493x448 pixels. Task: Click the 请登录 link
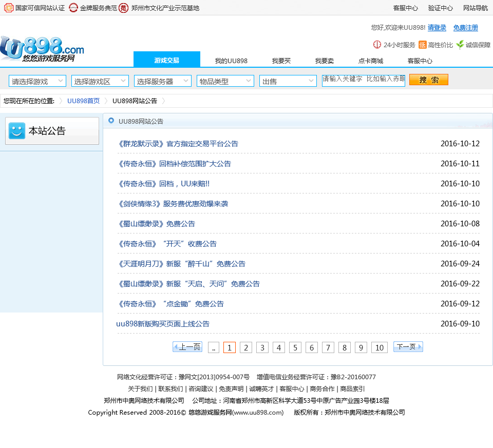pyautogui.click(x=437, y=28)
